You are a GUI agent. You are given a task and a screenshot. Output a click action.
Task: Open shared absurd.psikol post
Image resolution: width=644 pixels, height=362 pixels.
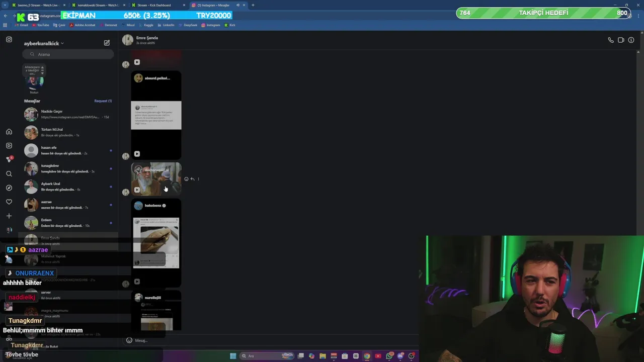pyautogui.click(x=156, y=115)
